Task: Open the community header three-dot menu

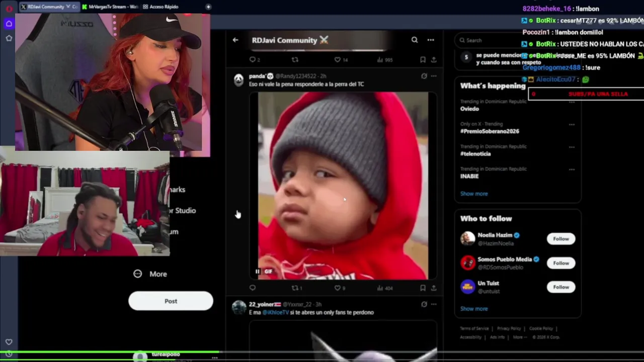Action: (431, 40)
